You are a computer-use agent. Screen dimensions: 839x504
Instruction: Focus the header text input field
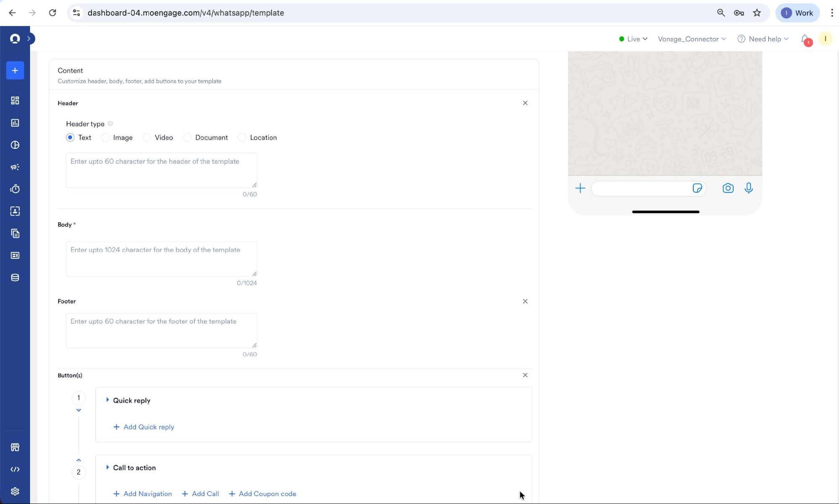tap(162, 170)
